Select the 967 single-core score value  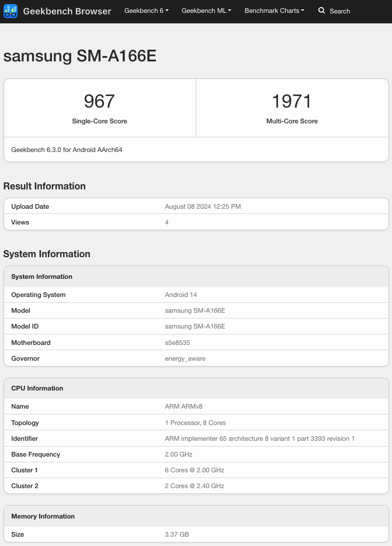coord(99,101)
